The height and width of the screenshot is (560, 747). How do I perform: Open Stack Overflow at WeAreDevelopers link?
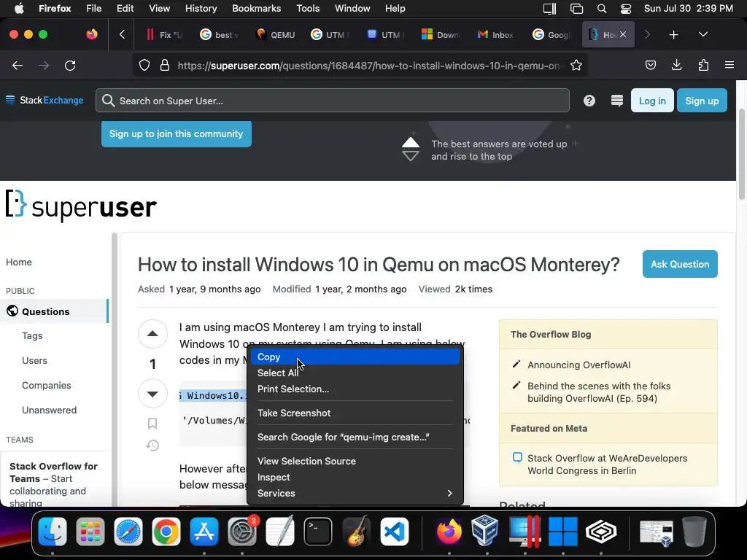click(608, 464)
